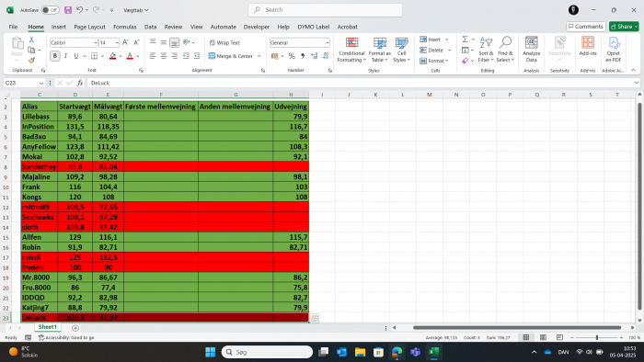The image size is (644, 362).
Task: Switch to the Page Layout tab
Action: [89, 27]
